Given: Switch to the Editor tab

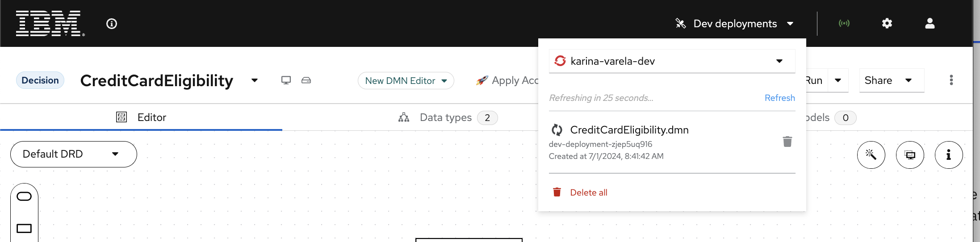Looking at the screenshot, I should click(x=141, y=117).
